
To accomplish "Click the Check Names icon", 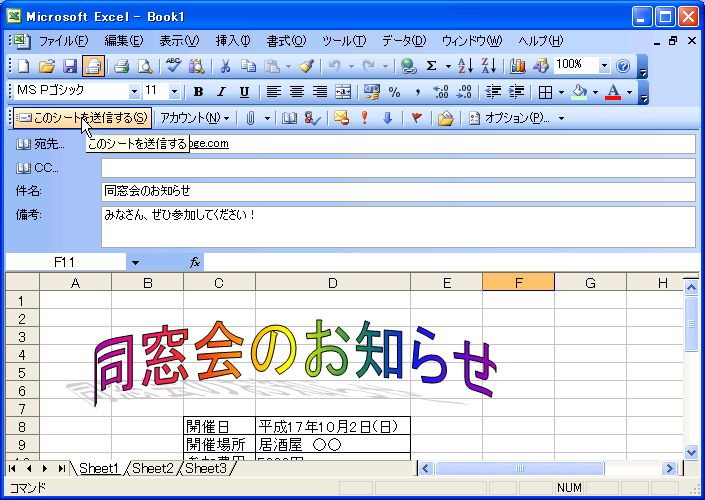I will (312, 118).
